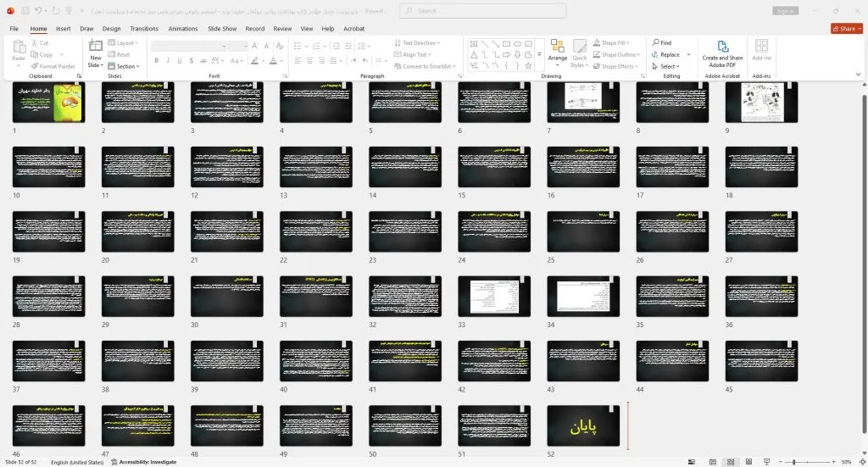This screenshot has width=868, height=467.
Task: Select slide 1 thumbnail
Action: click(x=48, y=103)
